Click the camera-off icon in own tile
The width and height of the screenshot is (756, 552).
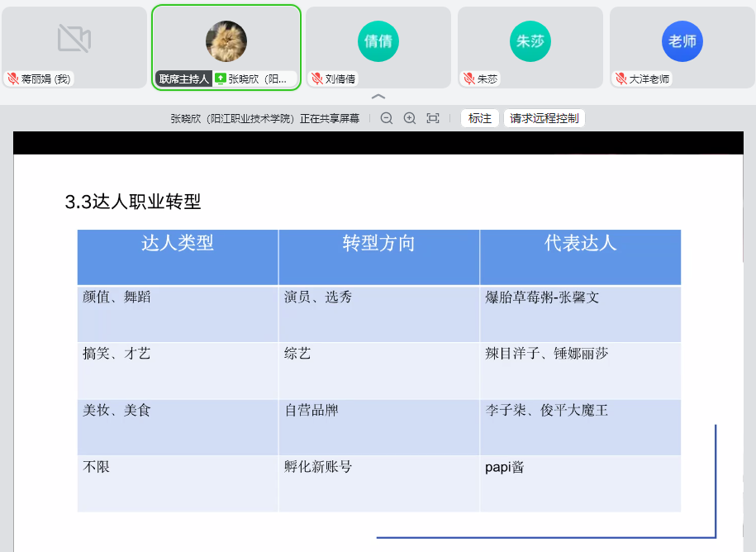click(74, 39)
